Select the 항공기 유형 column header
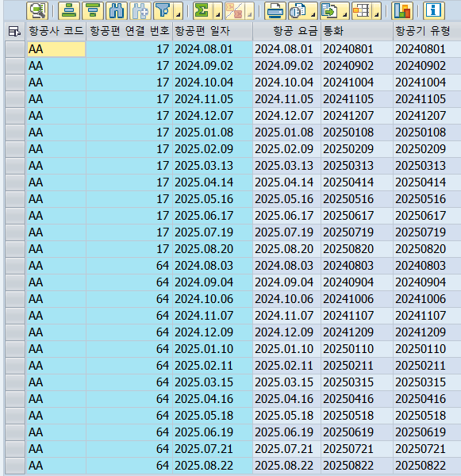The height and width of the screenshot is (476, 461). 427,31
